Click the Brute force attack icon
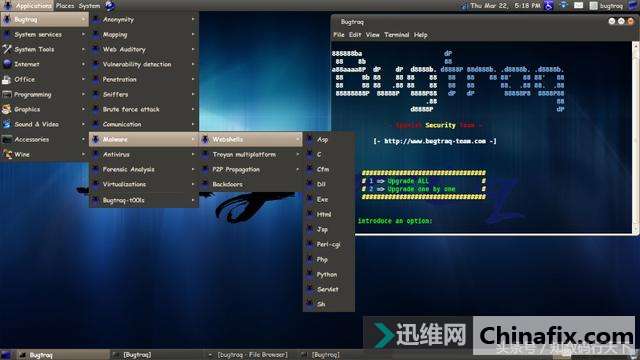Image resolution: width=640 pixels, height=360 pixels. [96, 109]
